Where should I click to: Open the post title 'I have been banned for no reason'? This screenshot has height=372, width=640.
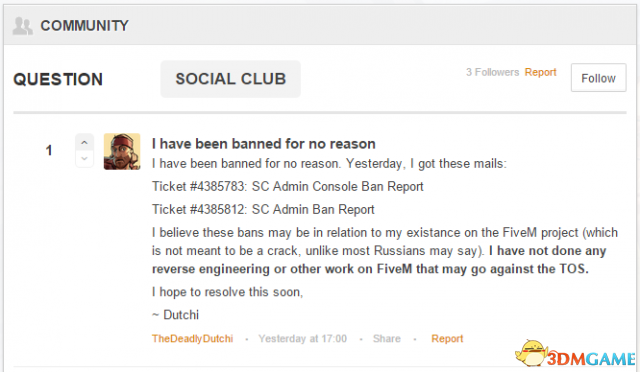click(x=264, y=144)
